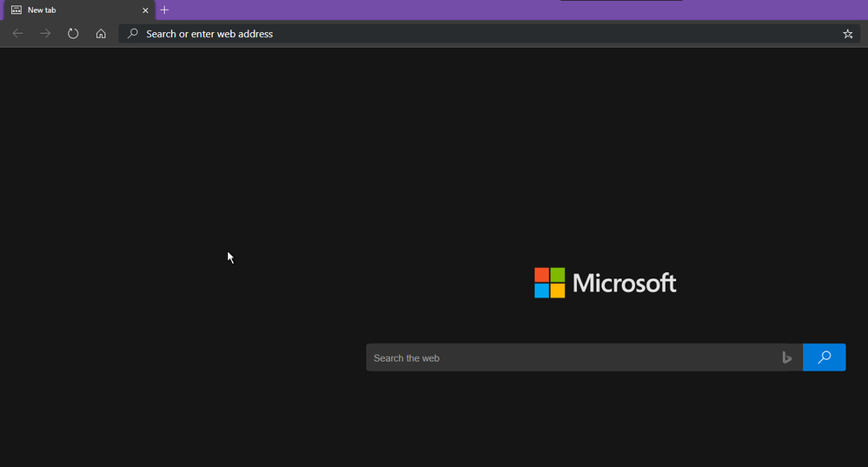
Task: Select the New tab tab
Action: (80, 10)
